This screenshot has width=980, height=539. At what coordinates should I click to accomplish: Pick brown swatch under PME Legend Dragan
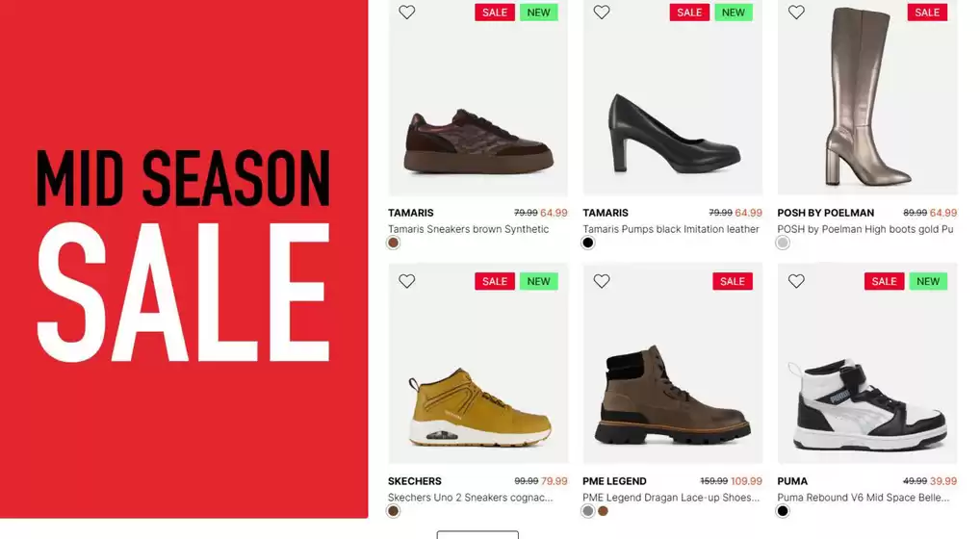[604, 511]
